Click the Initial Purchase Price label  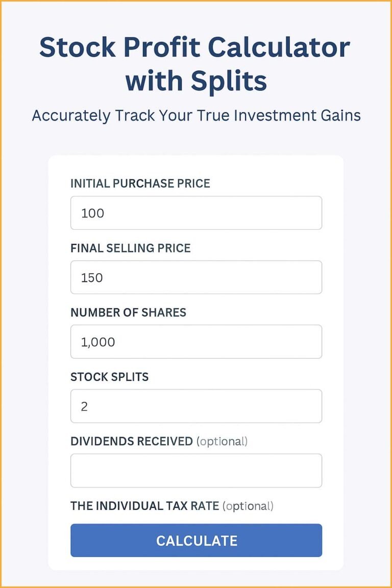click(x=140, y=183)
